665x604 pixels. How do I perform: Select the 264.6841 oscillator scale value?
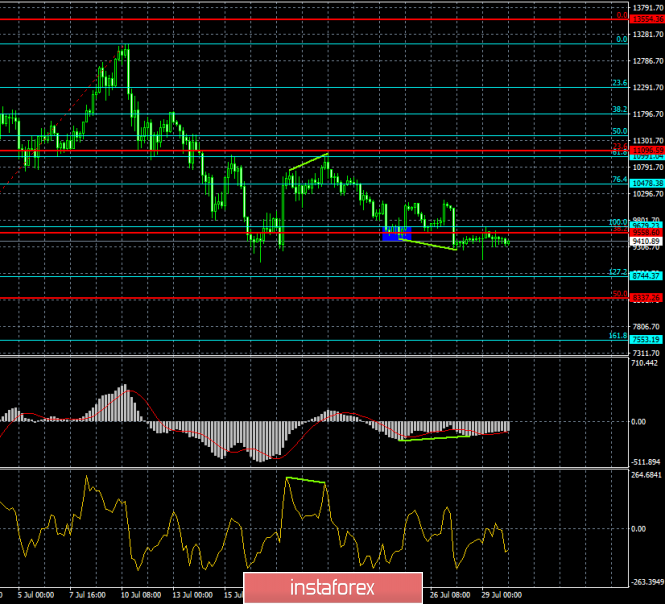646,475
